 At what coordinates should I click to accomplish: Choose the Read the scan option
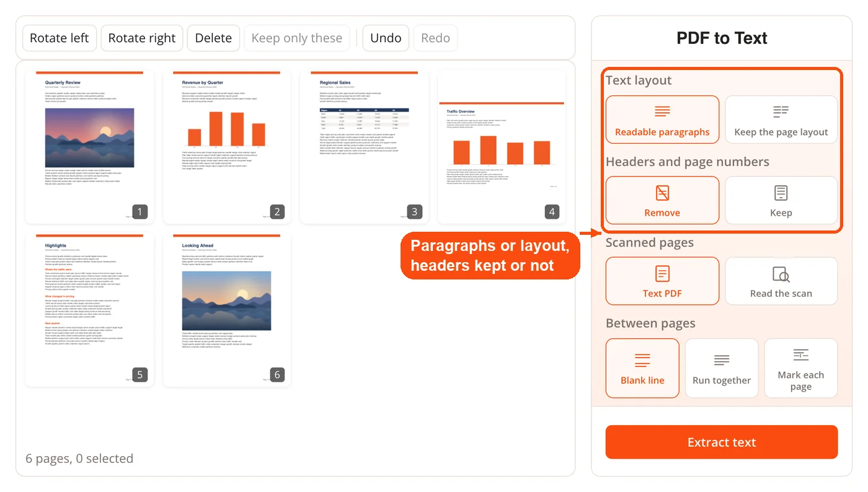tap(781, 281)
